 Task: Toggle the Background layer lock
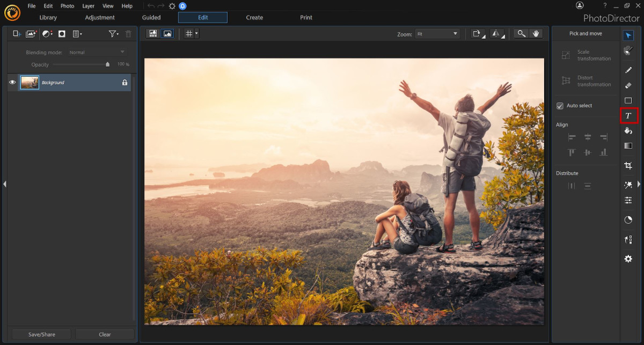pos(125,82)
